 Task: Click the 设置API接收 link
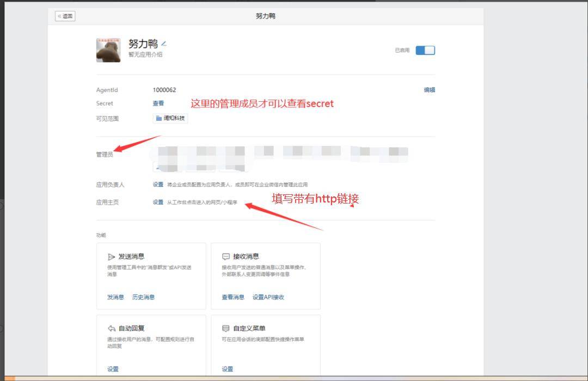click(x=268, y=297)
